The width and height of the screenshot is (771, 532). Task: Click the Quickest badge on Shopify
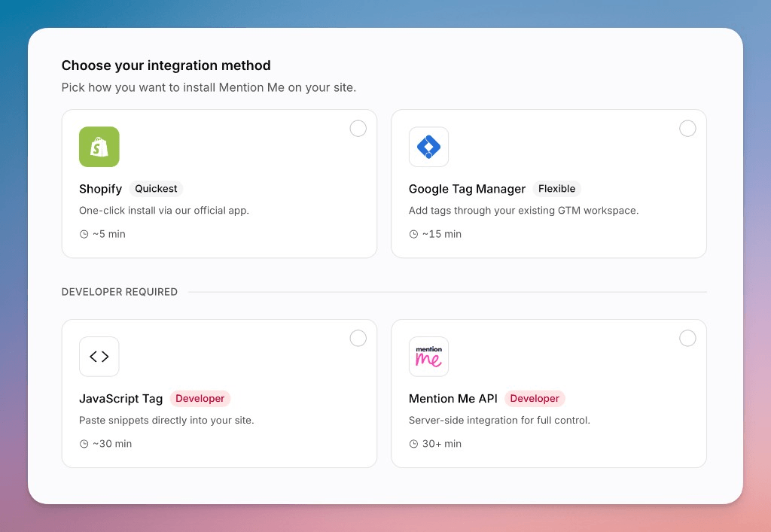156,189
